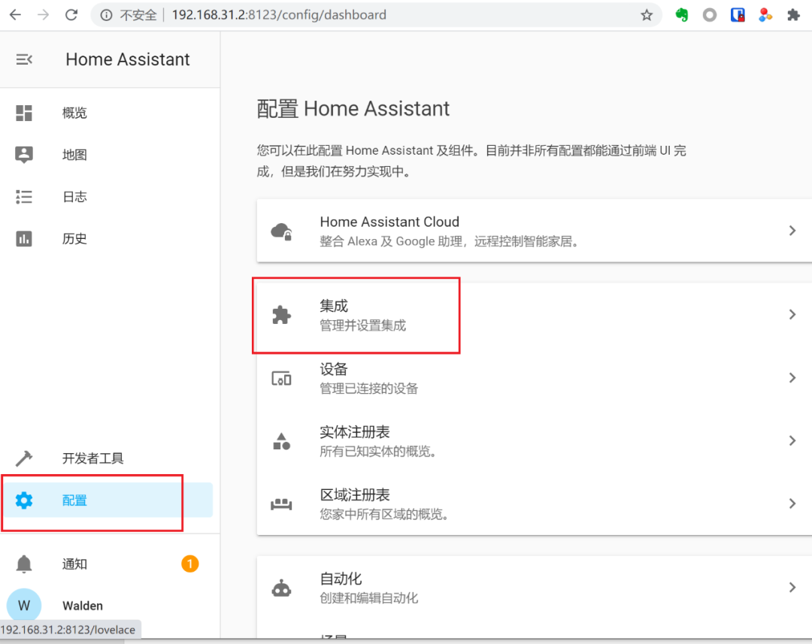The width and height of the screenshot is (812, 644).
Task: Open the 历史 sidebar item
Action: click(x=110, y=239)
